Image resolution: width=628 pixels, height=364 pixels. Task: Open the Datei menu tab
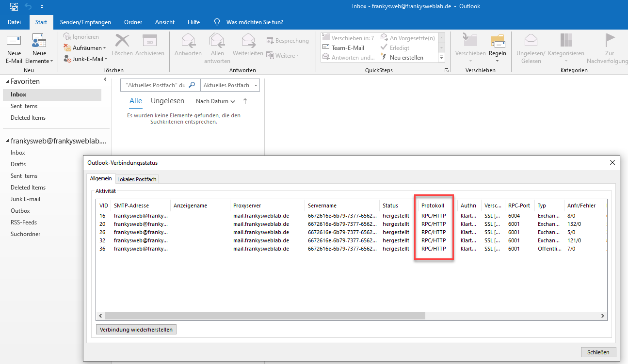[14, 22]
